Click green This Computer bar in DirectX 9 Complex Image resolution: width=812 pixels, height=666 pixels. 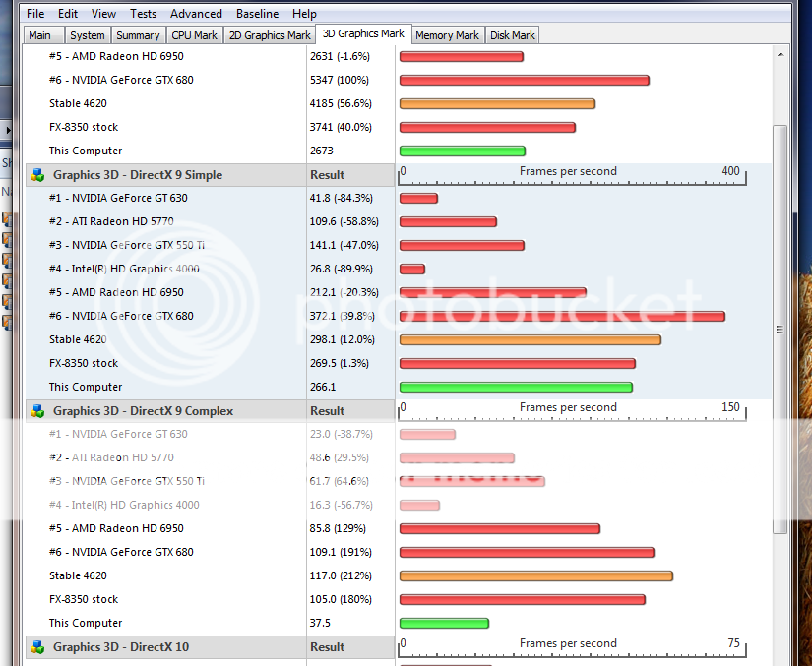pos(444,623)
